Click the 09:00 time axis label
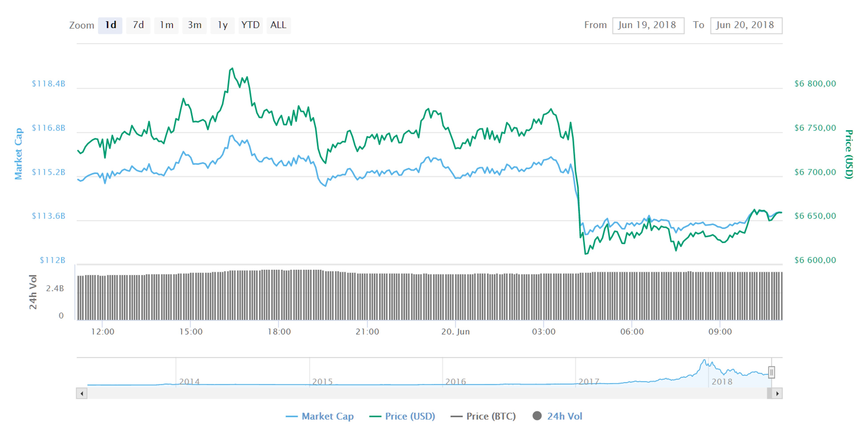 point(720,332)
